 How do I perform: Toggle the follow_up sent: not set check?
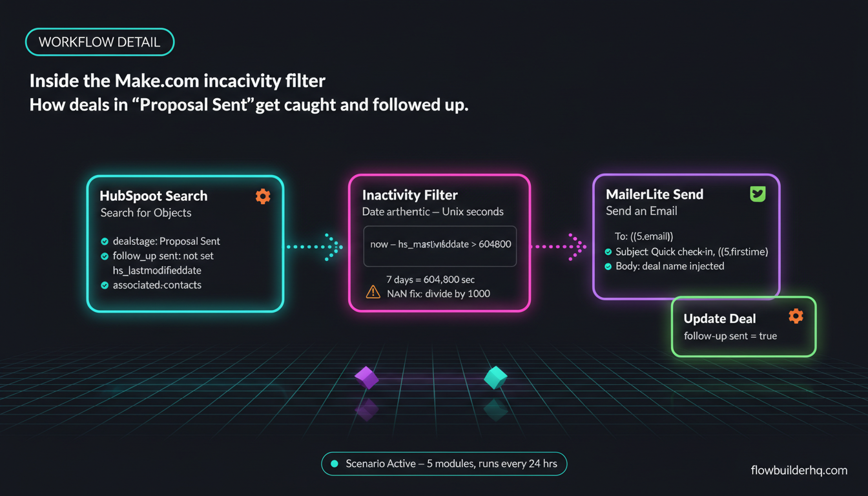click(105, 256)
